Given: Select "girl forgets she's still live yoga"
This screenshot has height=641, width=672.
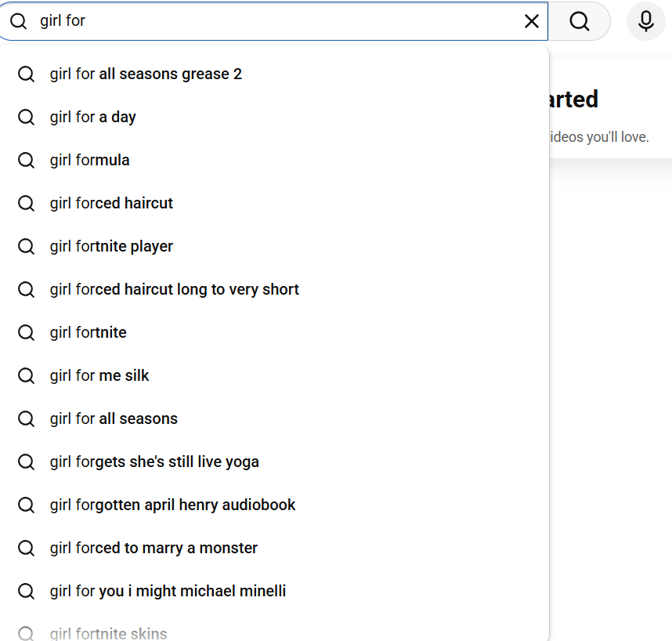Looking at the screenshot, I should tap(154, 462).
